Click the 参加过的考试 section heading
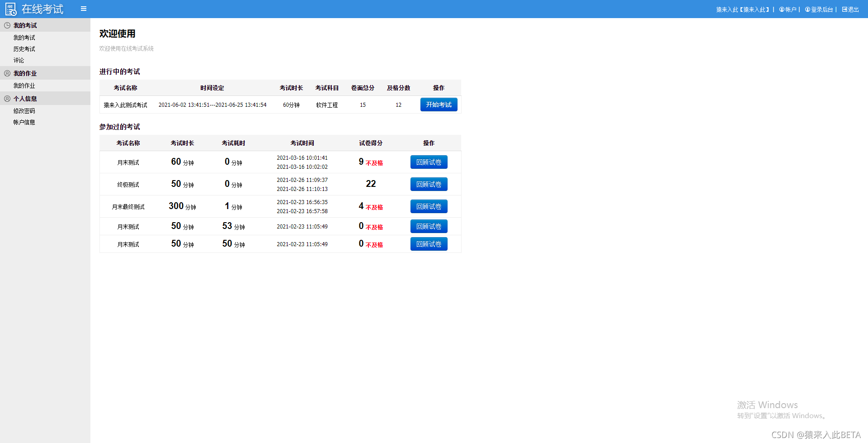Image resolution: width=868 pixels, height=443 pixels. [x=120, y=127]
